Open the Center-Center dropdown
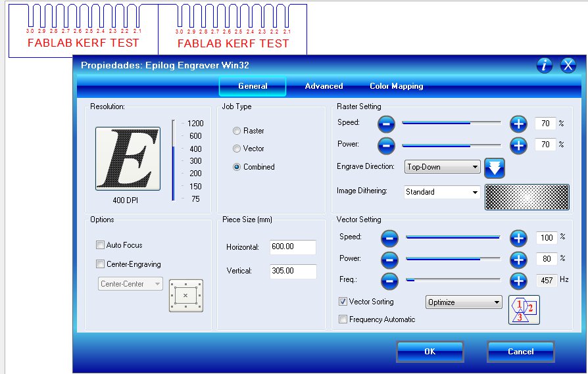588x374 pixels. click(130, 284)
